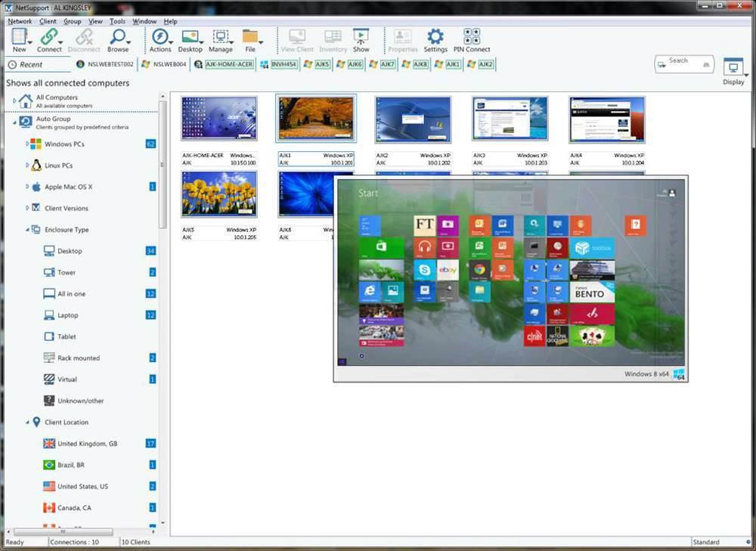
Task: Select the Windows PCs group icon
Action: tap(36, 144)
